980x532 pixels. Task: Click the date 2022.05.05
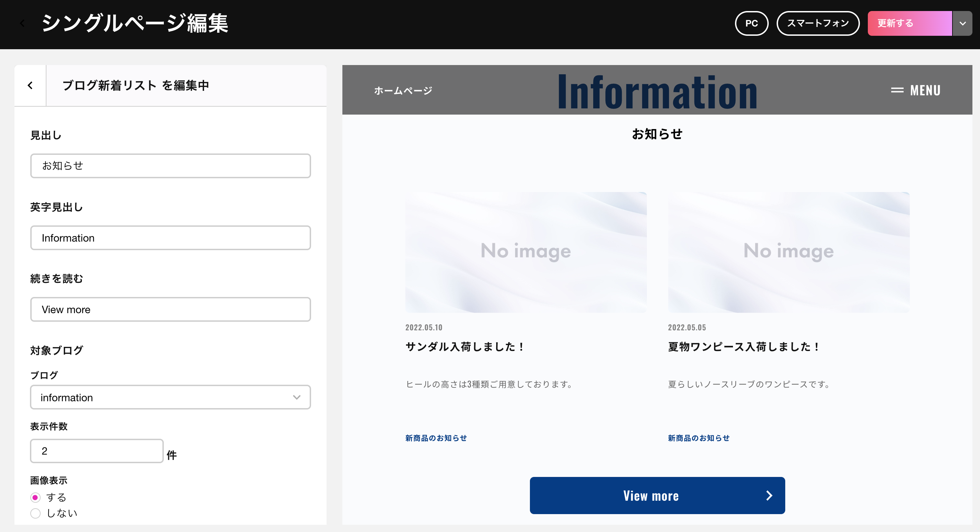pyautogui.click(x=687, y=327)
